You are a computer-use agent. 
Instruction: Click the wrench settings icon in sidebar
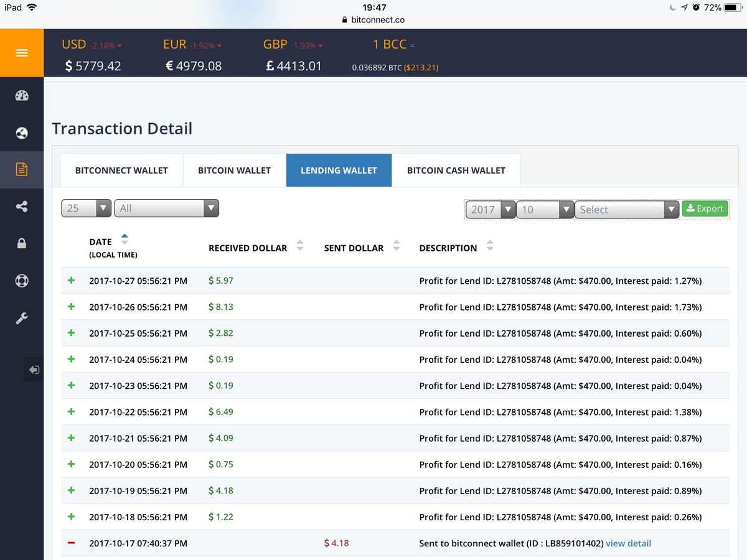click(x=22, y=318)
